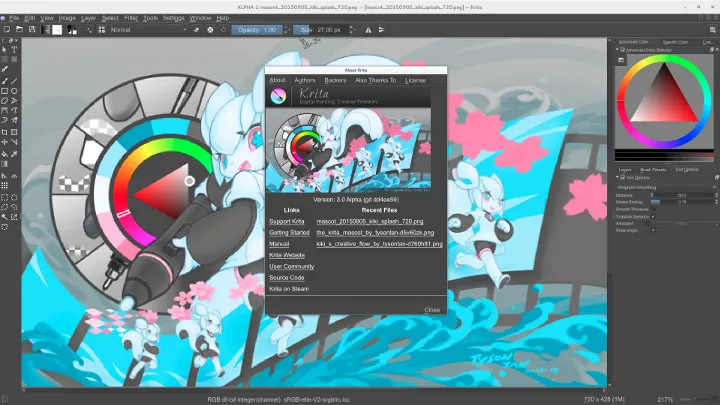This screenshot has width=720, height=405.
Task: Switch to License tab
Action: pyautogui.click(x=416, y=80)
